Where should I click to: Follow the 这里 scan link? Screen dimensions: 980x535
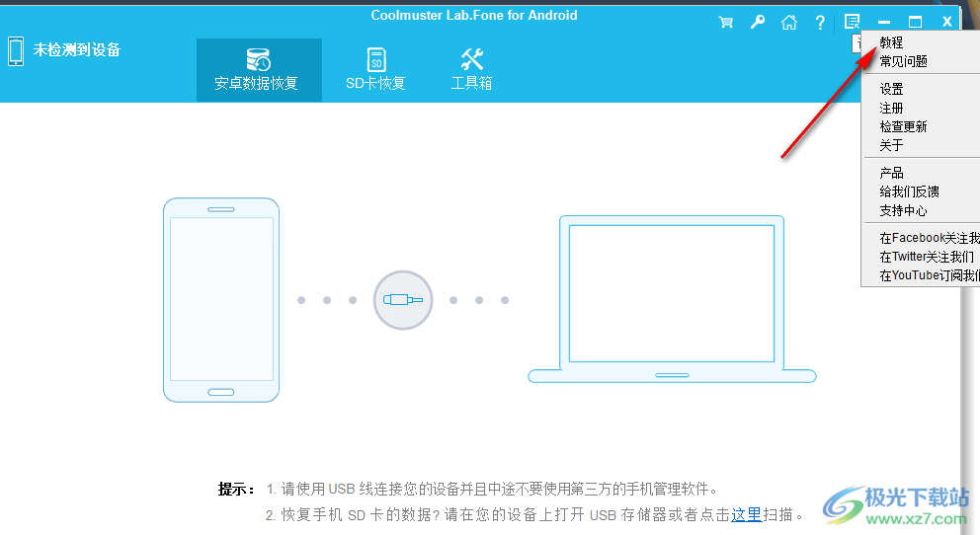(746, 514)
